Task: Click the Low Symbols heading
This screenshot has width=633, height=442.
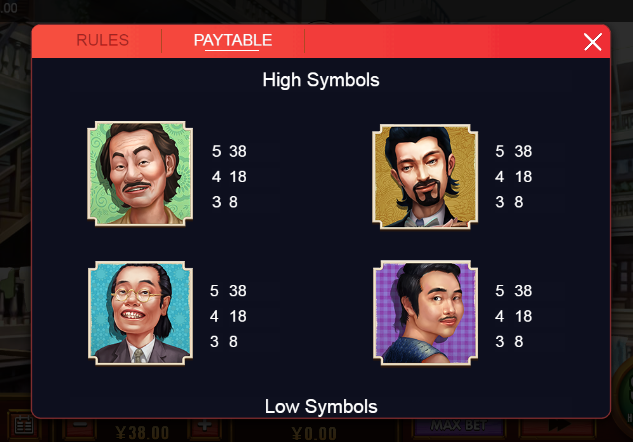Action: (321, 406)
